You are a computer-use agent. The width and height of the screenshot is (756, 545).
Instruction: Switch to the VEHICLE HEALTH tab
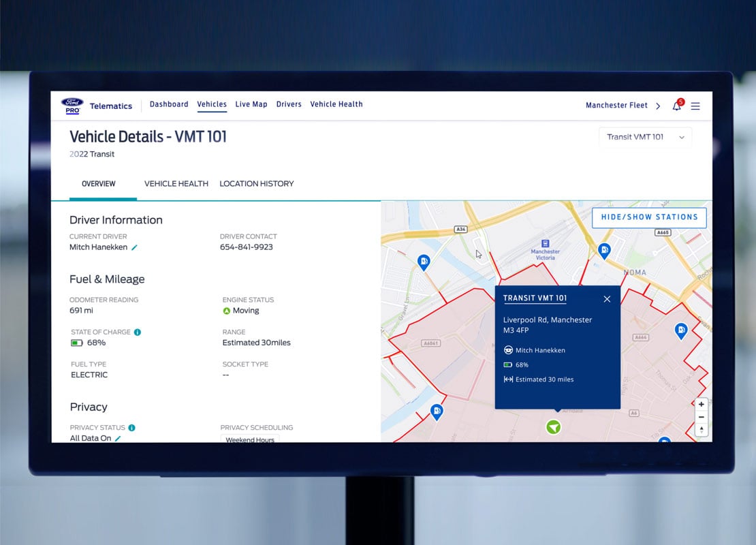tap(176, 184)
